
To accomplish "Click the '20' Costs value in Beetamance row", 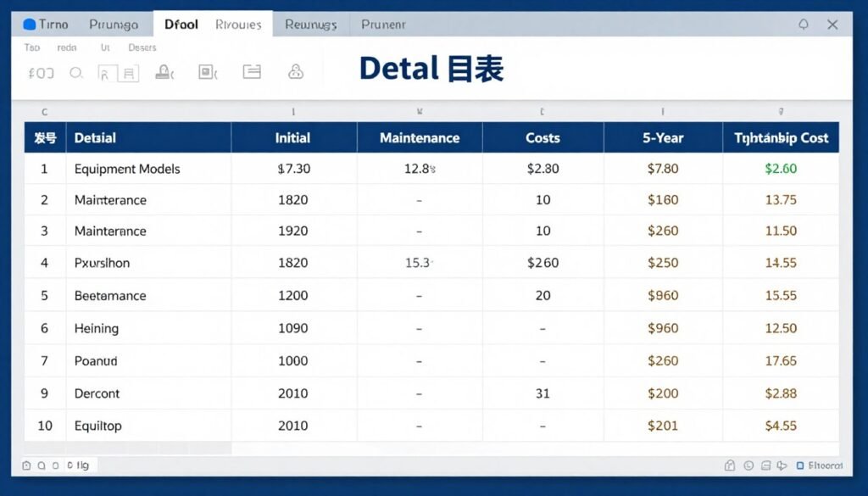I will point(542,296).
